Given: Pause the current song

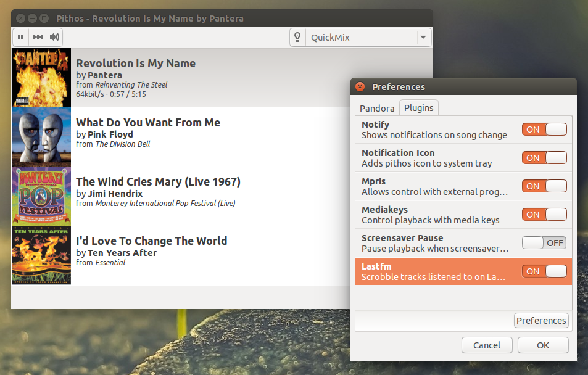Looking at the screenshot, I should pos(20,37).
